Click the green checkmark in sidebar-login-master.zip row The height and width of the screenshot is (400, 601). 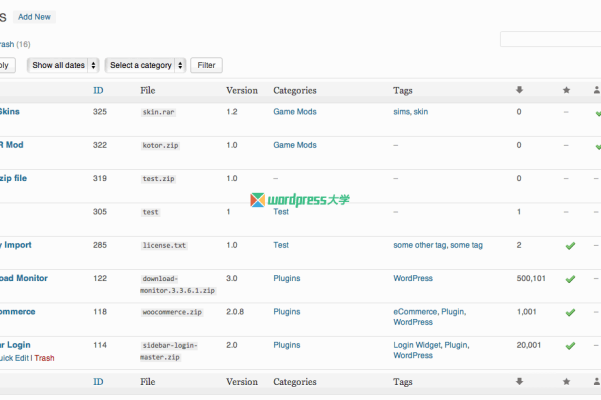tap(570, 346)
